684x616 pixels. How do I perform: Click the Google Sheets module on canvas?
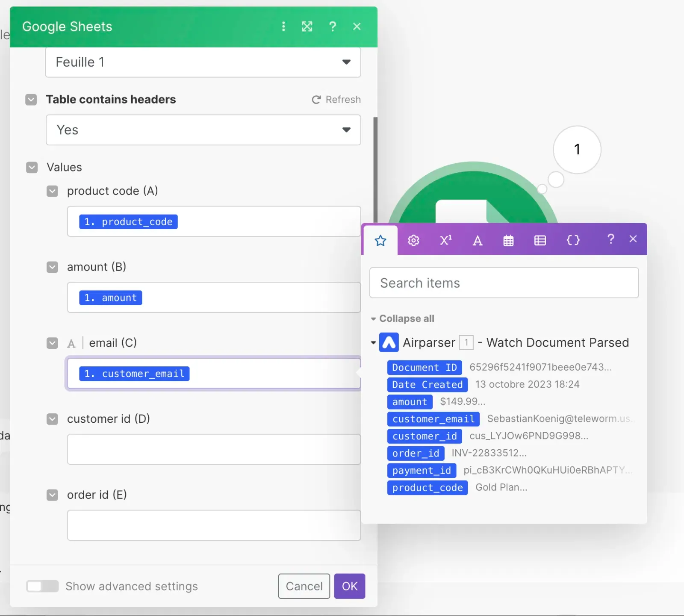[473, 197]
